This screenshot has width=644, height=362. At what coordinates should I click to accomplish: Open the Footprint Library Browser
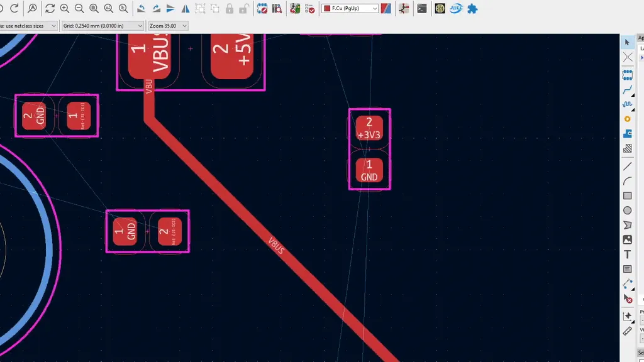tap(277, 8)
